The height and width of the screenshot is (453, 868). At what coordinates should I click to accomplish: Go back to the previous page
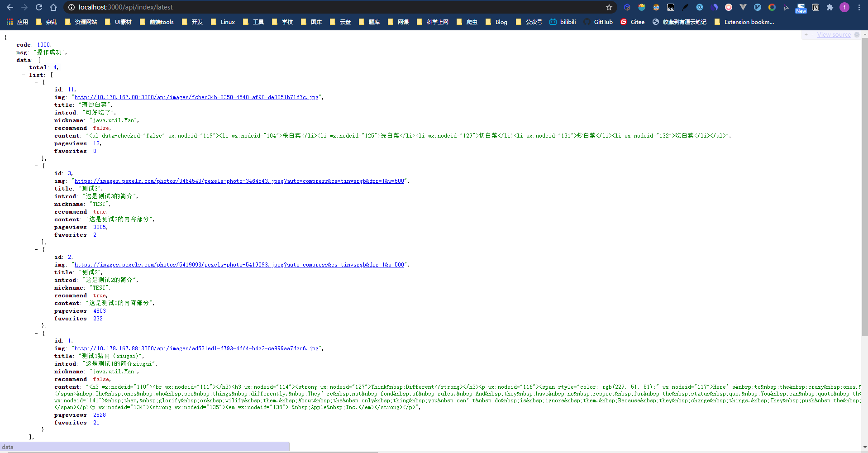coord(10,7)
